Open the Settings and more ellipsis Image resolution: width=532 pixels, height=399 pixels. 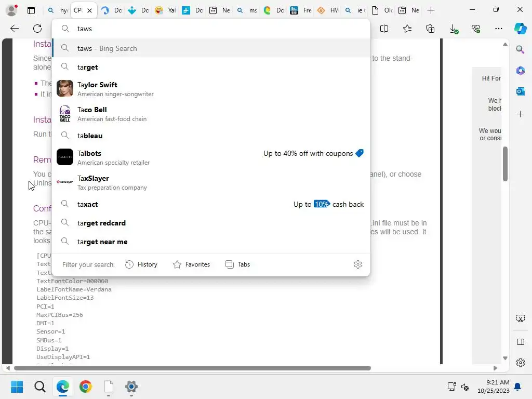tap(498, 29)
